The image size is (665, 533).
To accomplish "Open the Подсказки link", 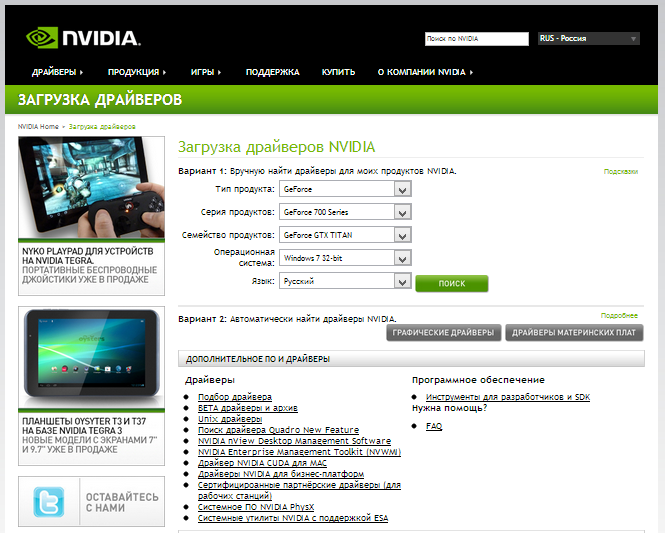I will pos(620,172).
